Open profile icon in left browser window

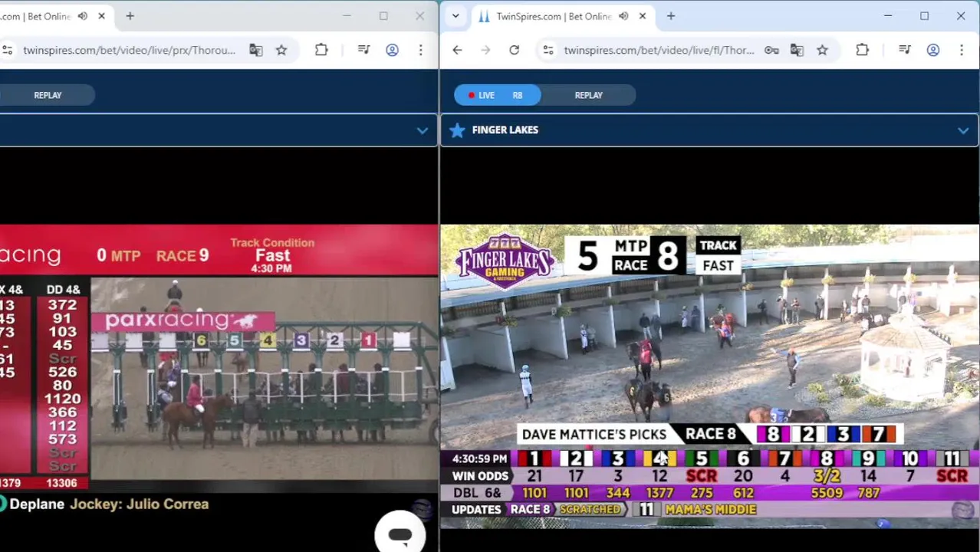[x=392, y=50]
